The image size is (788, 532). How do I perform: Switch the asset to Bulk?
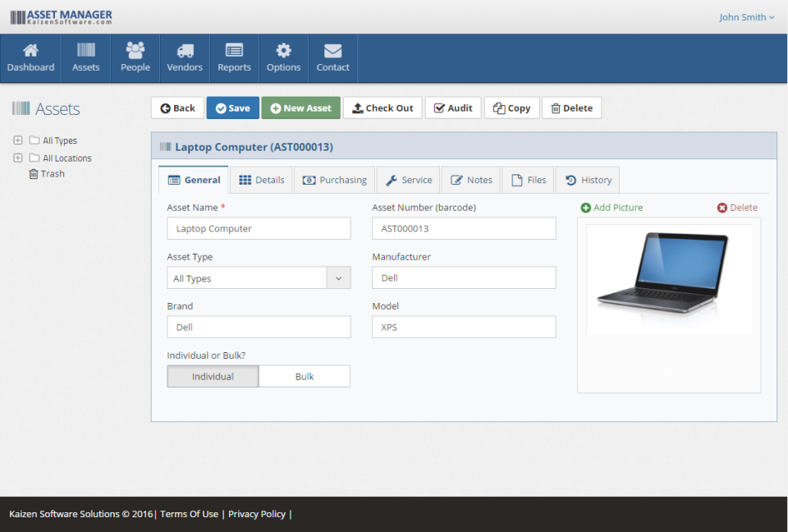click(305, 376)
